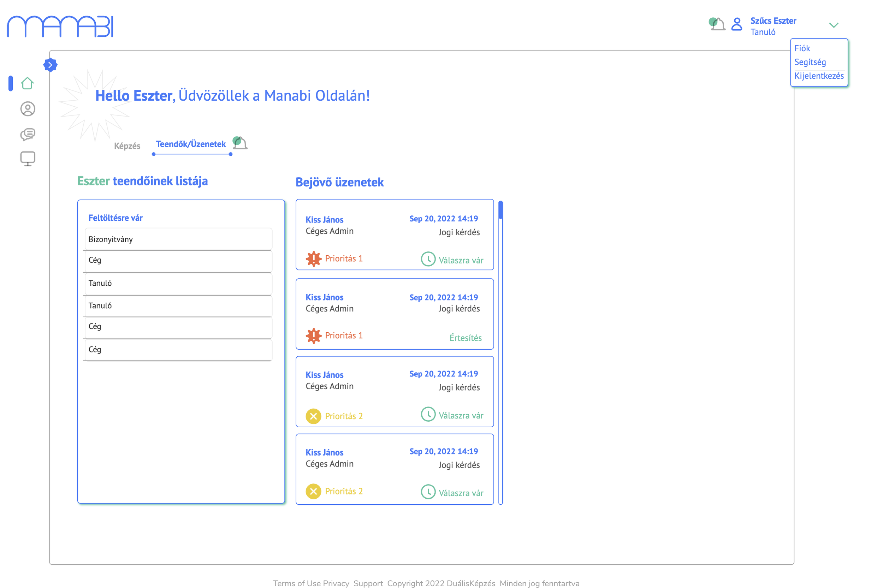Click the Szűcs Eszter account name
The width and height of the screenshot is (883, 588).
773,20
